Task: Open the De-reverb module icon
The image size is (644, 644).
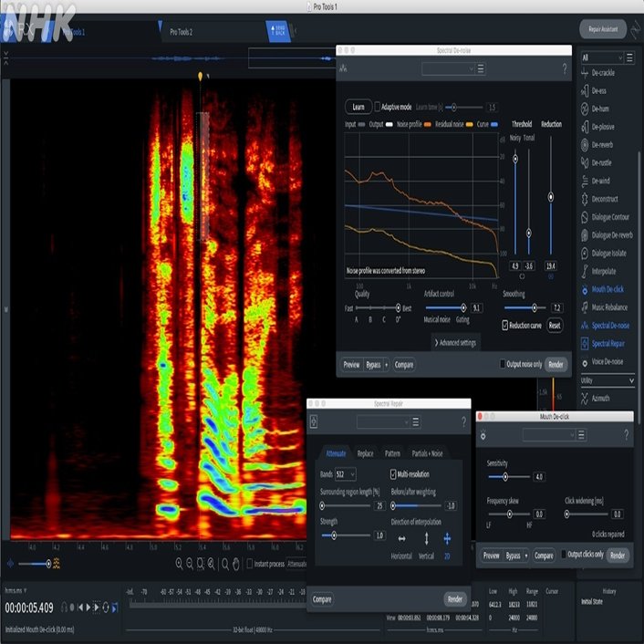Action: pyautogui.click(x=585, y=145)
